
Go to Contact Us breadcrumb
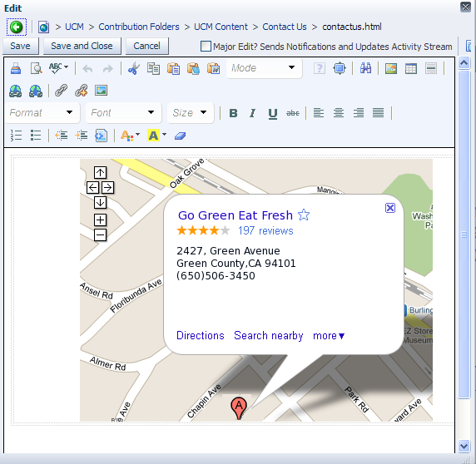pos(285,27)
